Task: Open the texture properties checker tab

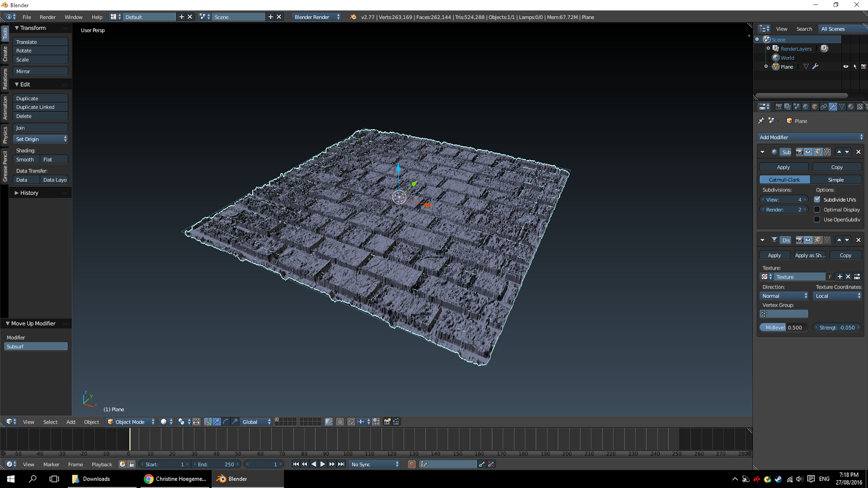Action: click(x=860, y=107)
